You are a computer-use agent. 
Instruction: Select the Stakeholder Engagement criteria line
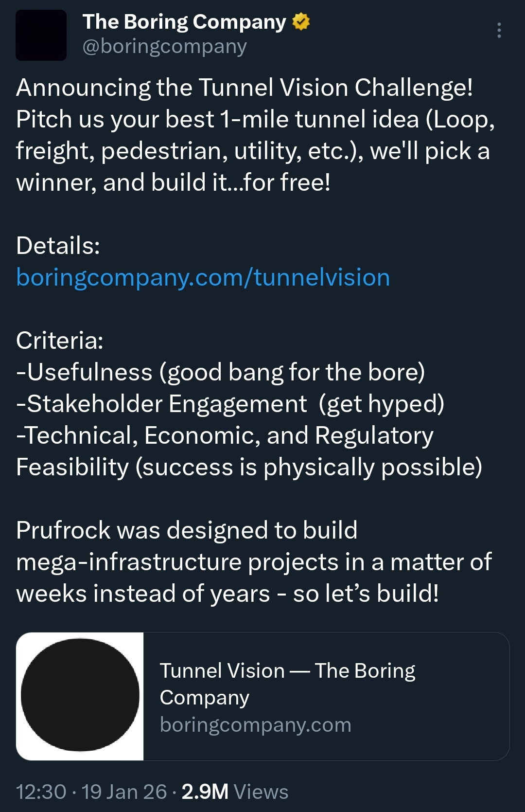(230, 404)
